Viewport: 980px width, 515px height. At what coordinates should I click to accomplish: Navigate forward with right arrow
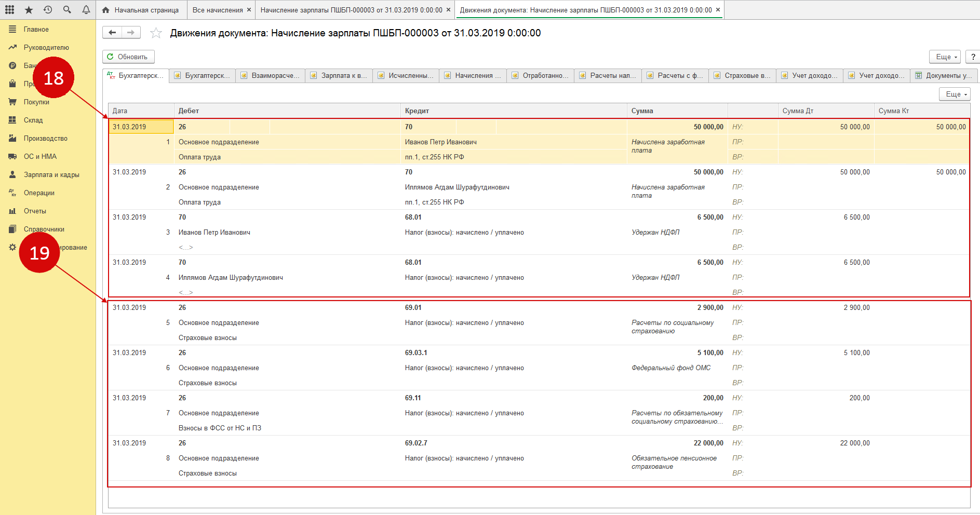pyautogui.click(x=131, y=33)
